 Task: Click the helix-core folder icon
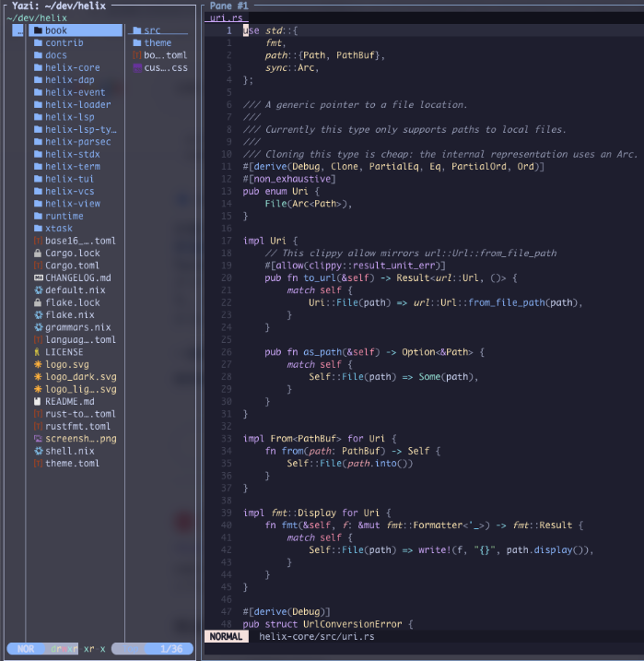(x=38, y=67)
